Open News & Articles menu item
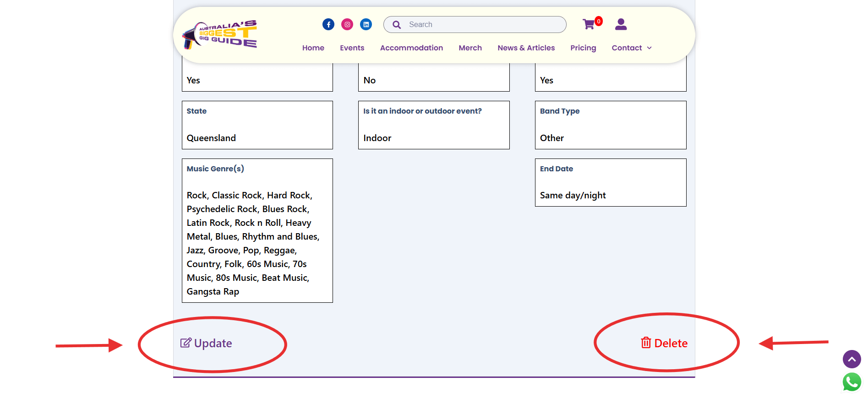 click(x=526, y=48)
